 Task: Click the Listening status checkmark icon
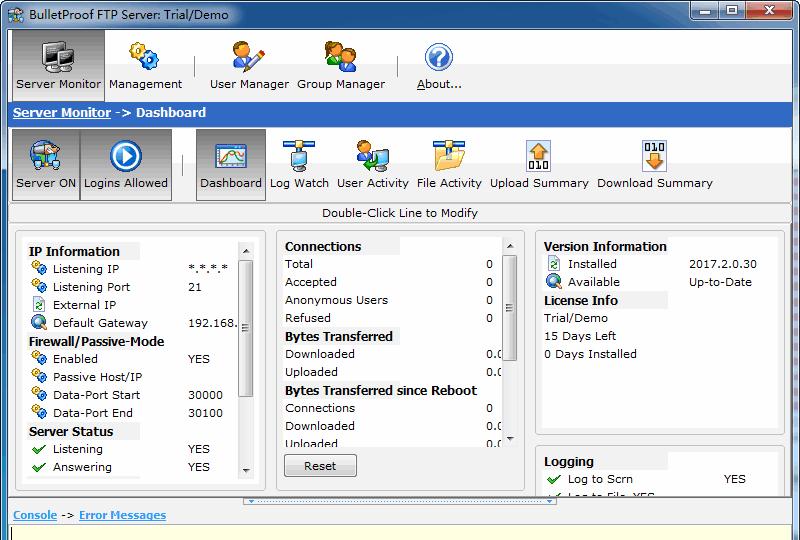click(x=39, y=450)
